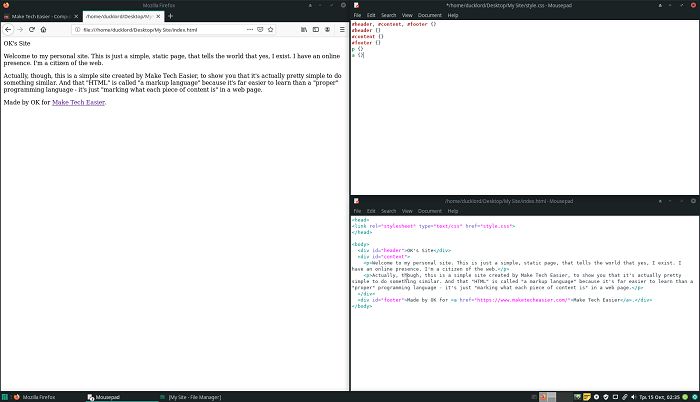Open the paperclip clipboard tray icon
Screen dimensions: 700x402
coord(625,397)
